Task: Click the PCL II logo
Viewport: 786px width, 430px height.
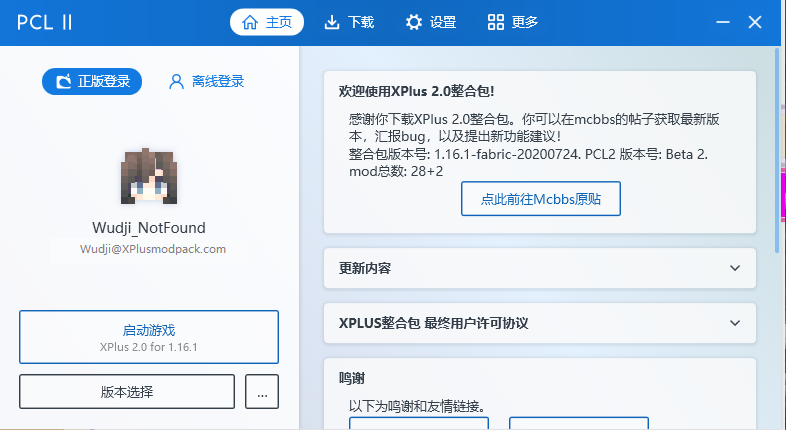Action: click(x=45, y=23)
